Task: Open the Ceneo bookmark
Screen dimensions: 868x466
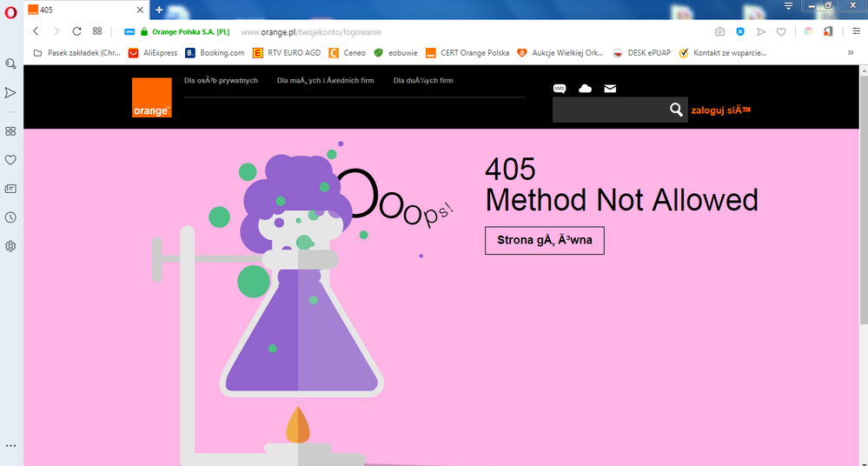Action: click(x=348, y=53)
